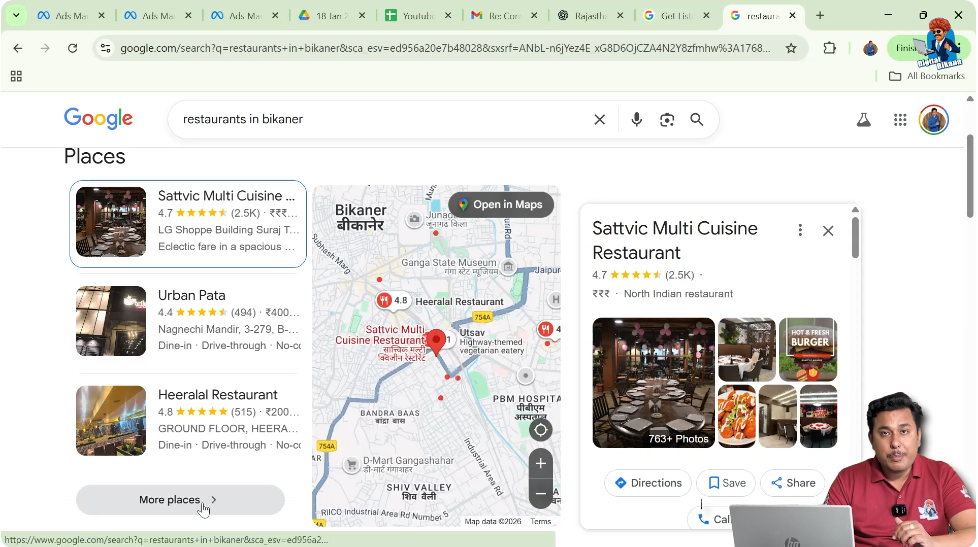The height and width of the screenshot is (547, 978).
Task: Open Chrome profile avatar in toolbar
Action: click(x=870, y=48)
